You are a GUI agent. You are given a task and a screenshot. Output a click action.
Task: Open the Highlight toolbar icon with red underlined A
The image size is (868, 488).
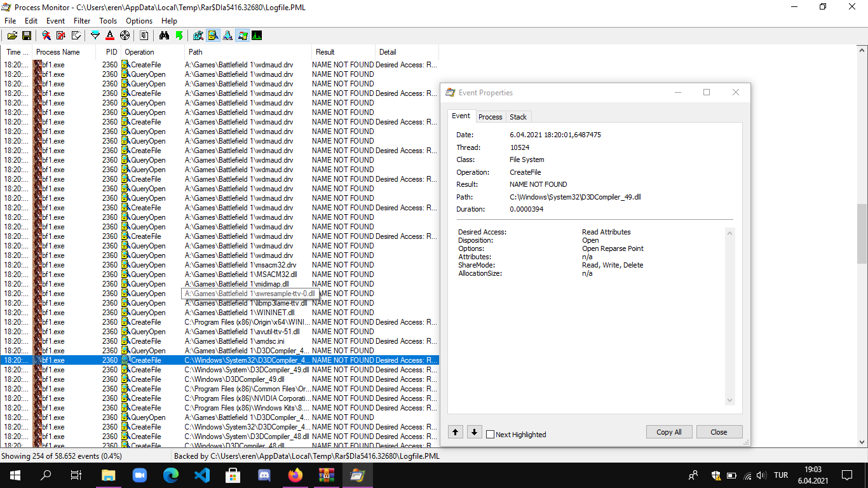[x=110, y=36]
